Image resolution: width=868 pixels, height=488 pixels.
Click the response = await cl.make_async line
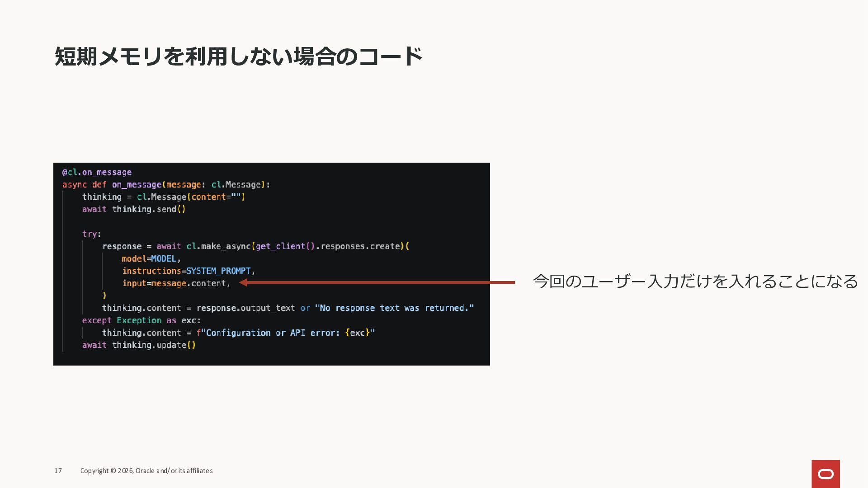(x=255, y=246)
